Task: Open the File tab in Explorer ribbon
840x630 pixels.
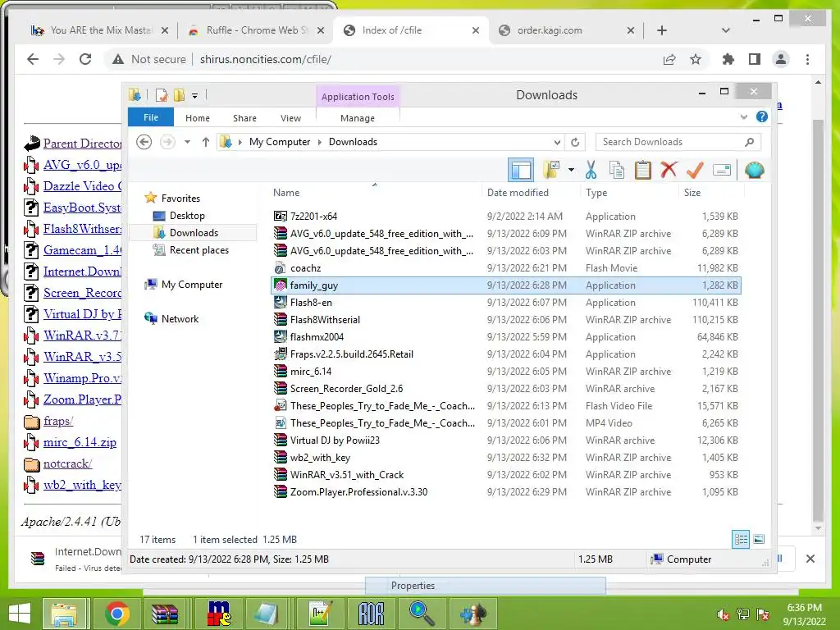Action: point(151,117)
